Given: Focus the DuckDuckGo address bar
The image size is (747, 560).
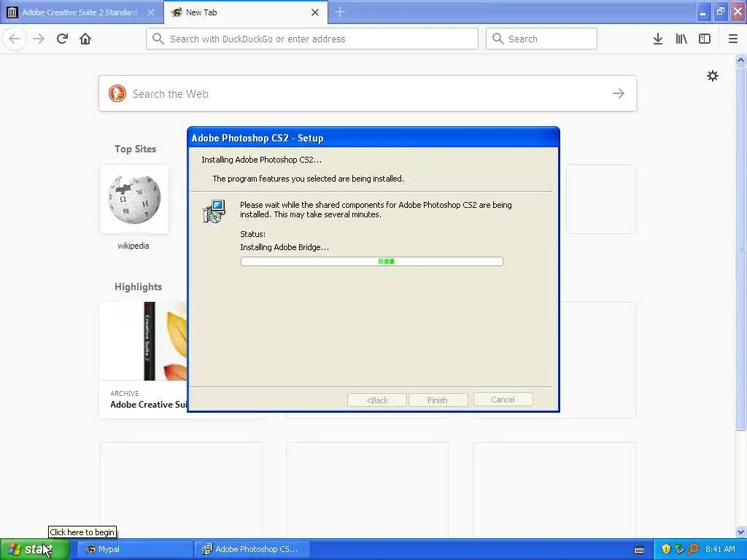Looking at the screenshot, I should 312,39.
